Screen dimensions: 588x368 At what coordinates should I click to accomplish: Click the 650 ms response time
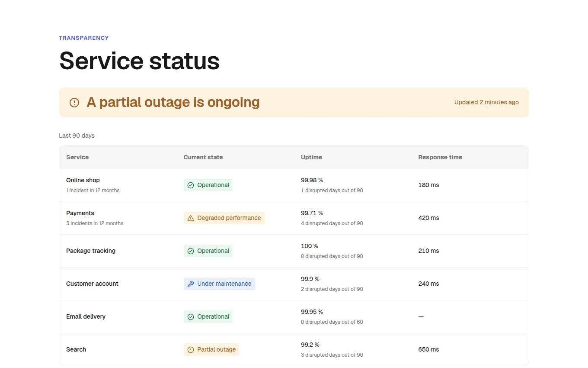click(x=428, y=349)
